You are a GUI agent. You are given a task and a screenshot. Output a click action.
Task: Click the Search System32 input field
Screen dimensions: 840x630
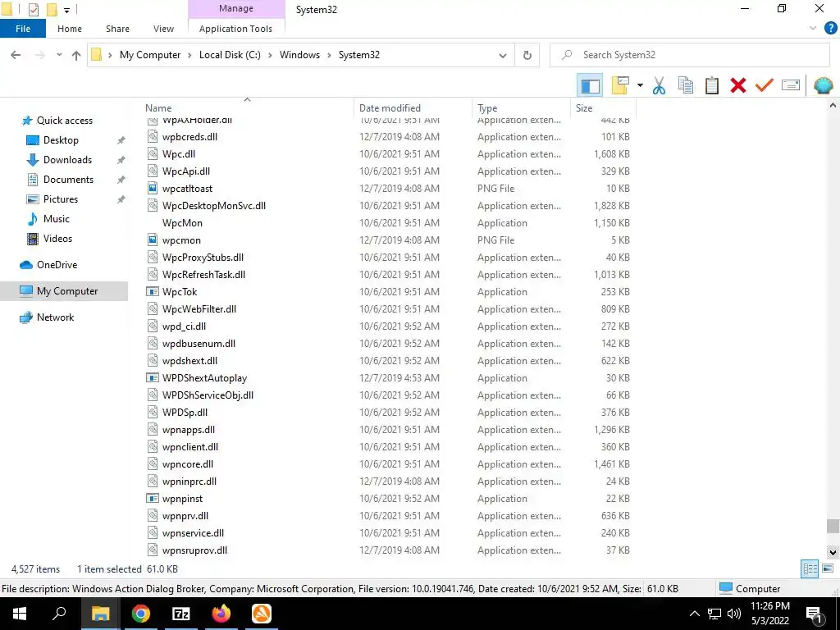[x=690, y=55]
